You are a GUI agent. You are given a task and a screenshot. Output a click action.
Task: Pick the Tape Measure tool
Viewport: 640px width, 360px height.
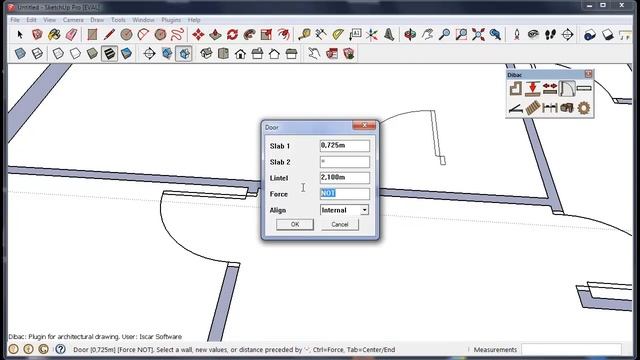(x=304, y=35)
